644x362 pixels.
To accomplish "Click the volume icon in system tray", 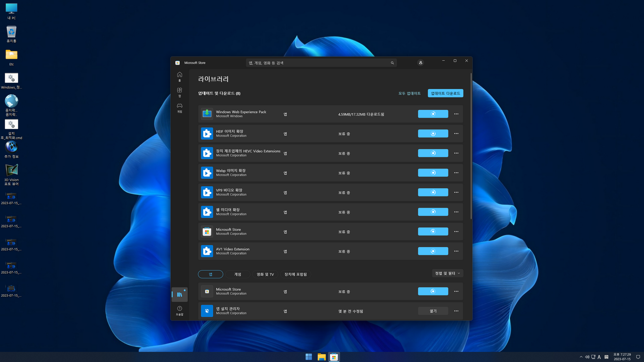I will [587, 357].
